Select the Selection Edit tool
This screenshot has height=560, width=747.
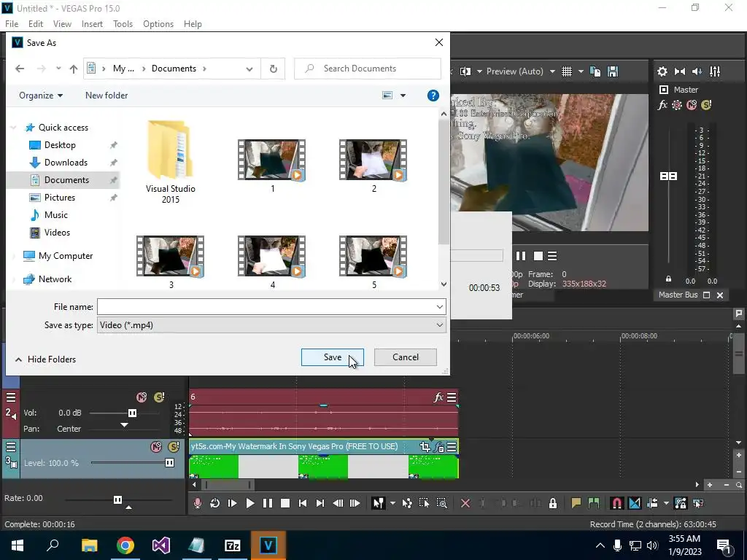(x=424, y=503)
